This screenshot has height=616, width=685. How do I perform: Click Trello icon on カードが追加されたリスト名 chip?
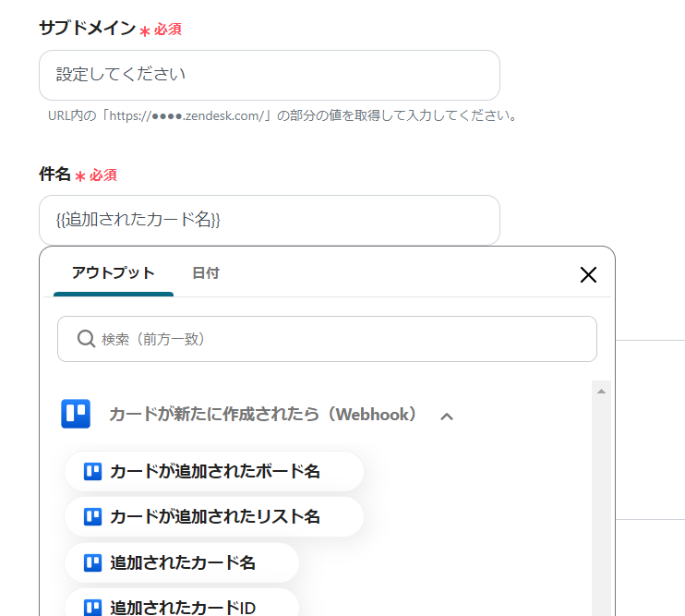click(92, 516)
